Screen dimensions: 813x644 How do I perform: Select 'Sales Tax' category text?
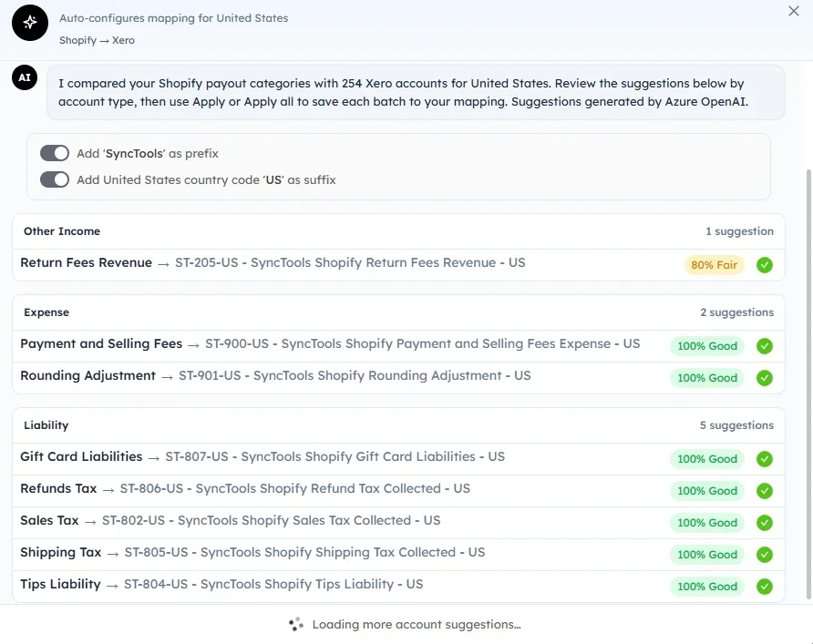[x=49, y=520]
